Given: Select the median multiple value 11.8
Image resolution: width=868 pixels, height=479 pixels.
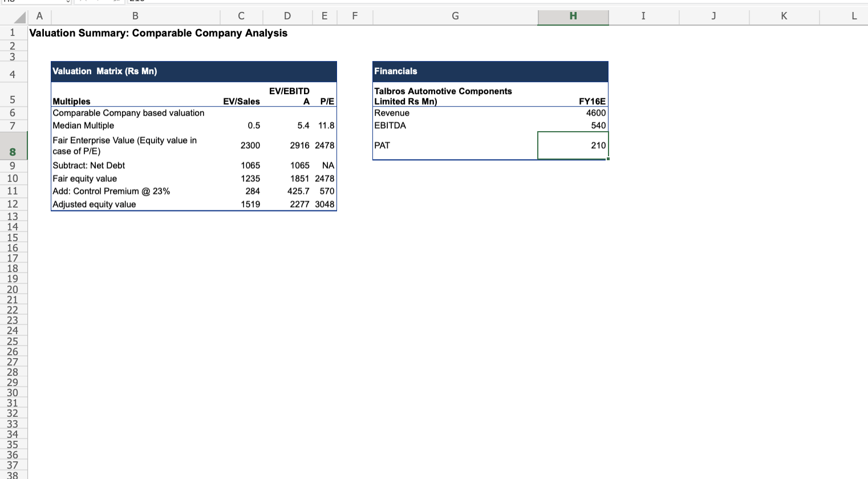Looking at the screenshot, I should pyautogui.click(x=325, y=125).
